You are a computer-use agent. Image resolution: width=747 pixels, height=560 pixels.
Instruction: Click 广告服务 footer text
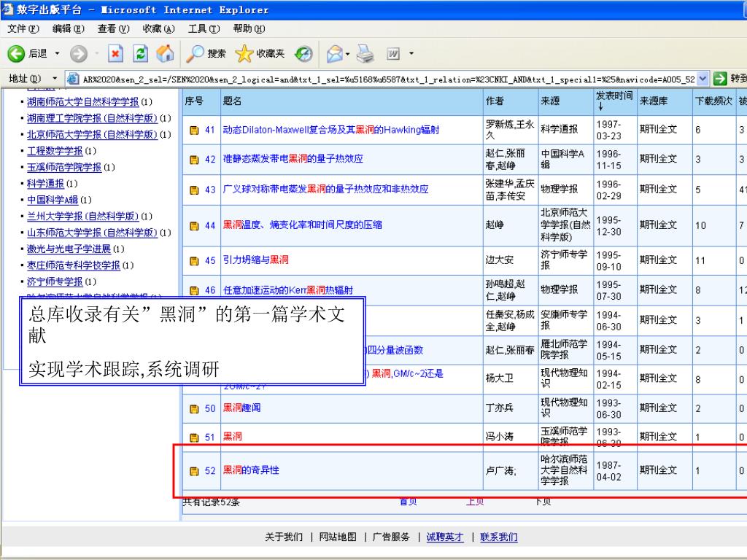click(391, 537)
